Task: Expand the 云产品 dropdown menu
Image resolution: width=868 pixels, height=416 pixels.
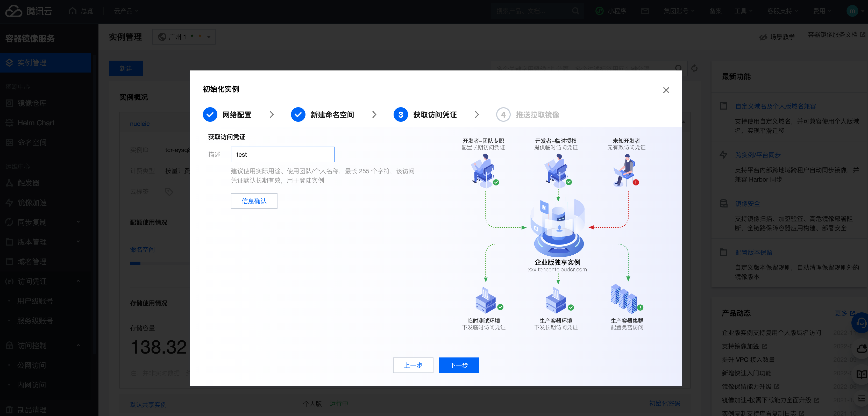Action: click(x=126, y=11)
